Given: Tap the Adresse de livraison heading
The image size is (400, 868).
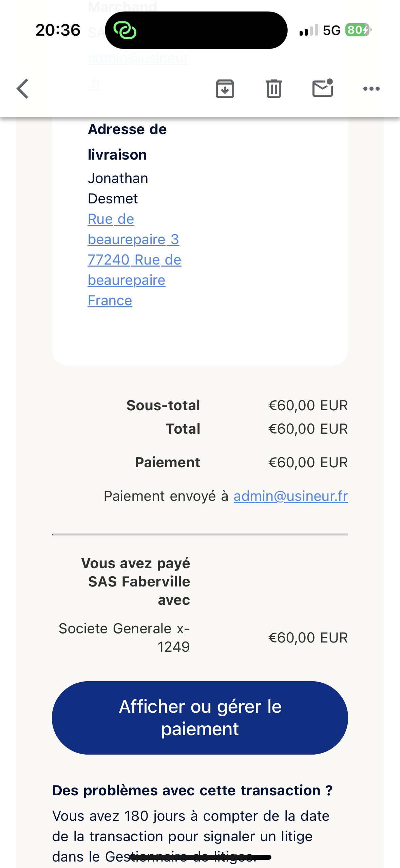Looking at the screenshot, I should tap(127, 142).
